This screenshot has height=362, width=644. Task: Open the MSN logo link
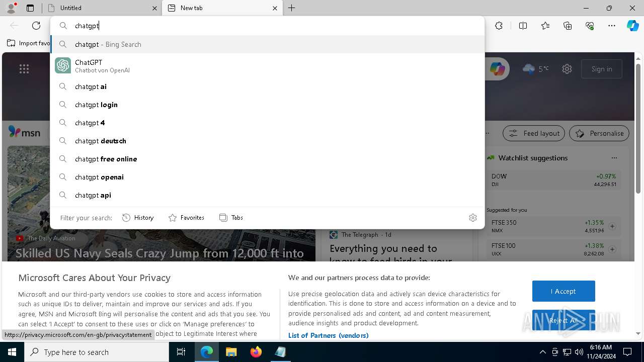pos(24,132)
